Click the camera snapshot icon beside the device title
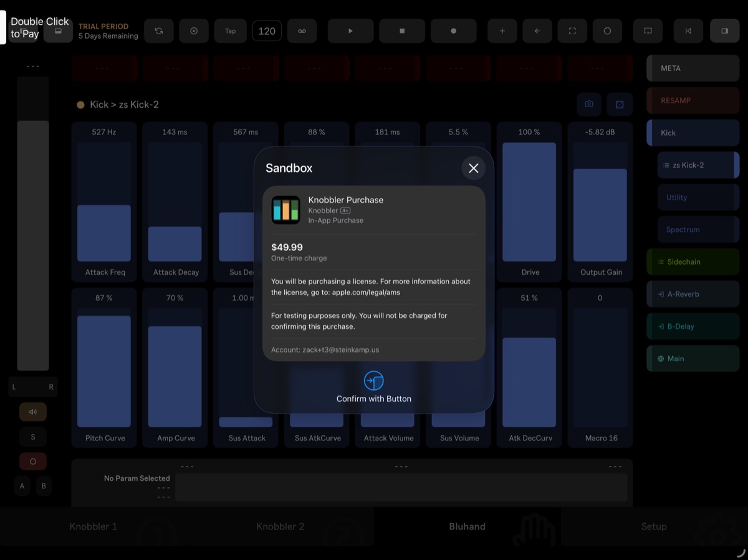The height and width of the screenshot is (560, 748). [589, 105]
